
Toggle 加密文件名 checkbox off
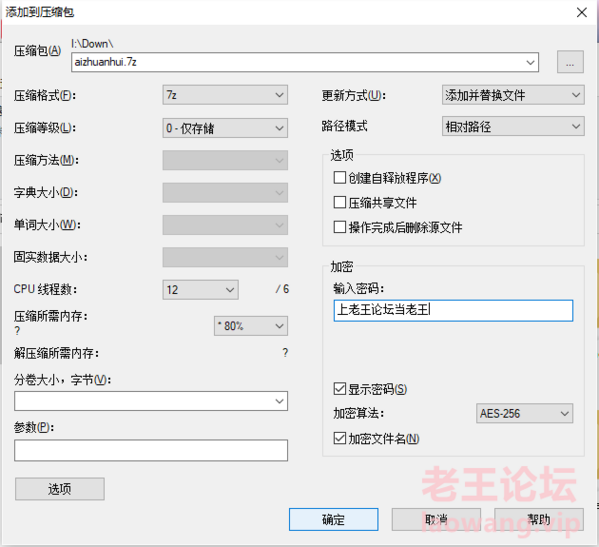point(340,439)
